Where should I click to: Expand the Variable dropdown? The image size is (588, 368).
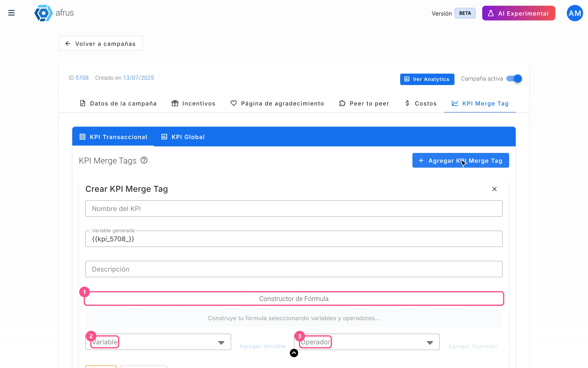pyautogui.click(x=158, y=342)
